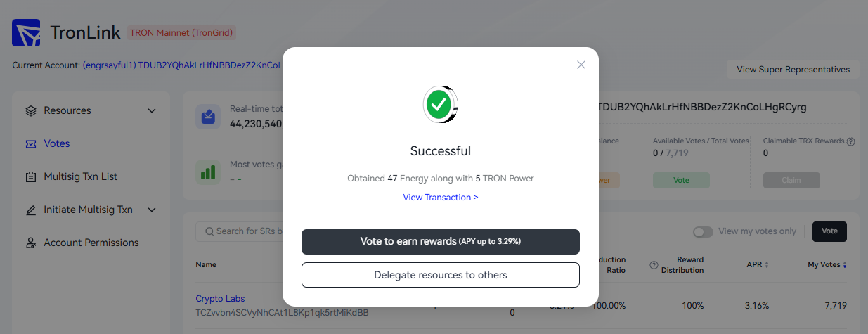Expand the Initiate Multisig Txn chevron
868x334 pixels.
(x=152, y=210)
